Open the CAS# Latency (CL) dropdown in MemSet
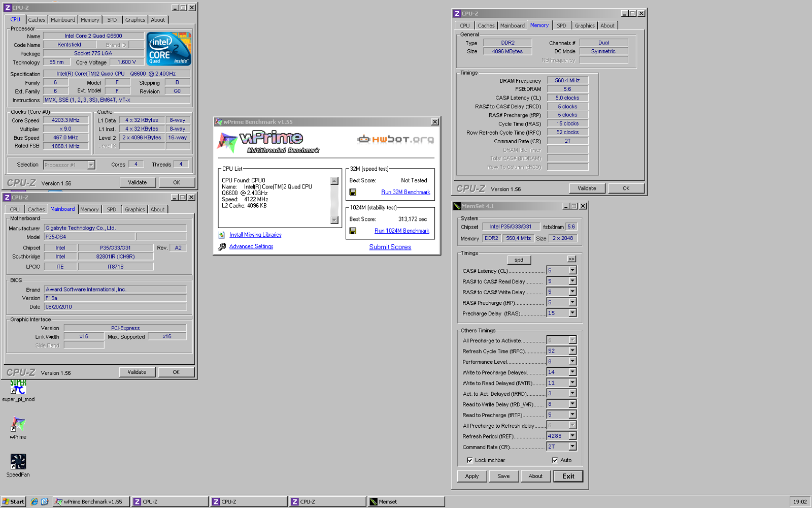This screenshot has height=508, width=812. pos(572,270)
